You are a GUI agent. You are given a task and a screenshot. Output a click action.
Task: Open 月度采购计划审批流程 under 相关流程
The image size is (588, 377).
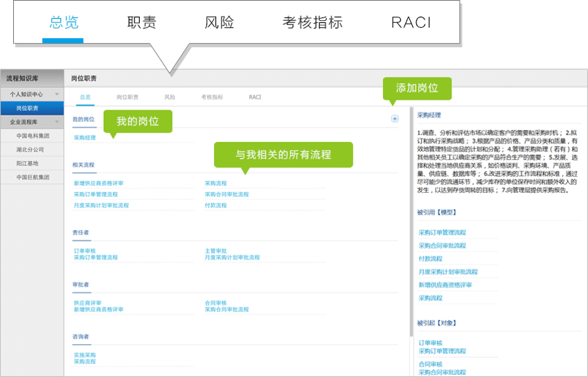101,205
